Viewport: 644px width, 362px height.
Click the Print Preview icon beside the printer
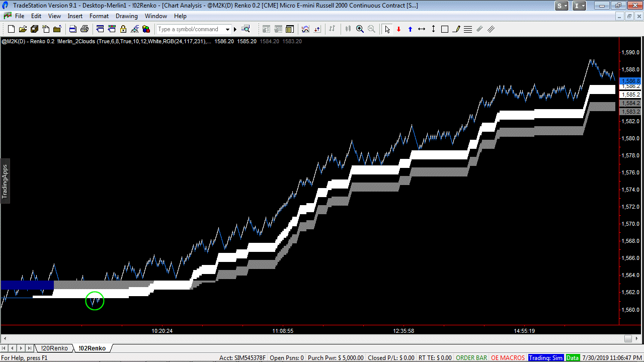pos(73,29)
